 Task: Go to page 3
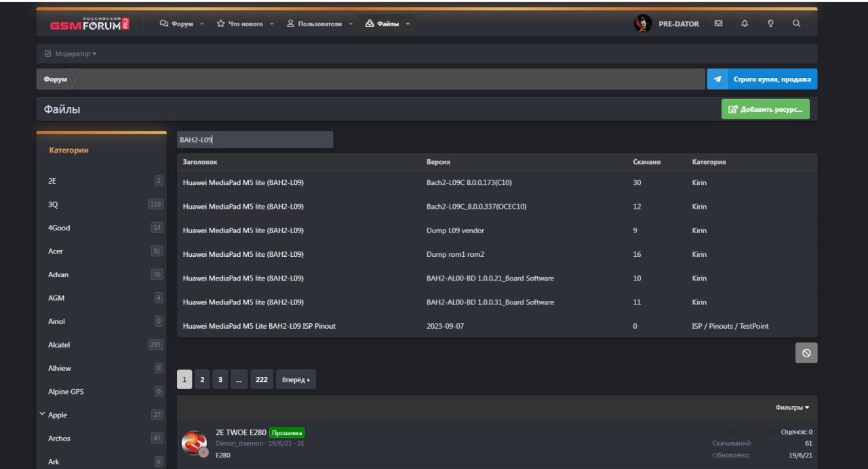(220, 380)
